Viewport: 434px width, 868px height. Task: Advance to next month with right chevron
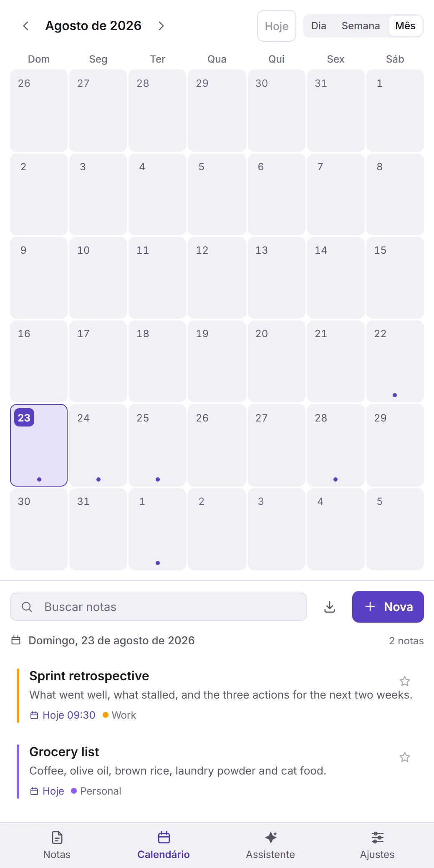(x=161, y=26)
